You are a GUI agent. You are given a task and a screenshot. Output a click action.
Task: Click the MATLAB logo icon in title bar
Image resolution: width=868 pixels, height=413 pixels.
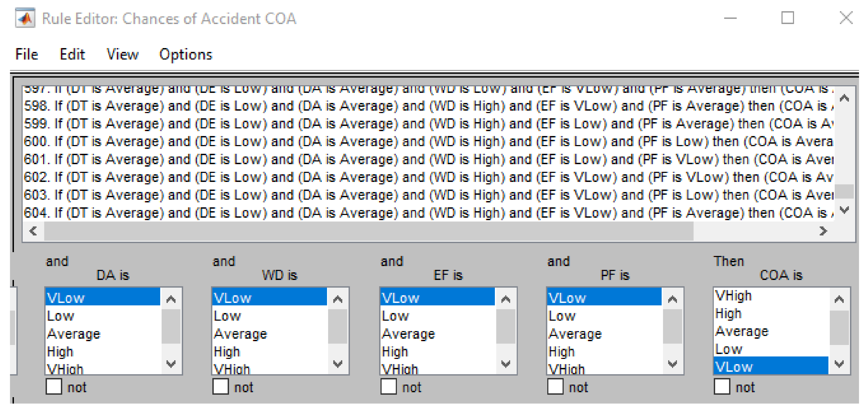click(x=25, y=18)
